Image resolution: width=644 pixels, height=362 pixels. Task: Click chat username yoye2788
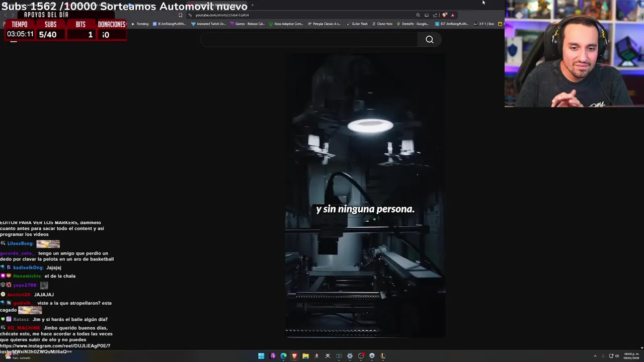tap(25, 285)
